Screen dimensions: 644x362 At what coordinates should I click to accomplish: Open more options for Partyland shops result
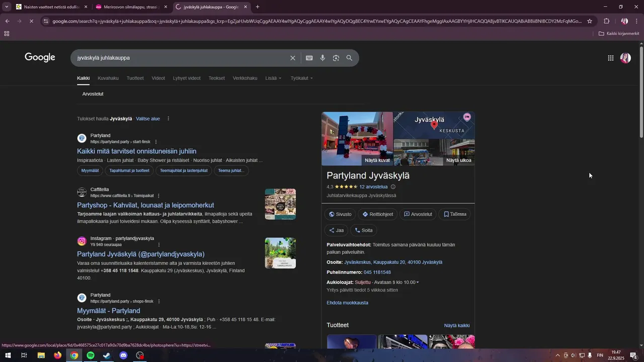point(159,301)
